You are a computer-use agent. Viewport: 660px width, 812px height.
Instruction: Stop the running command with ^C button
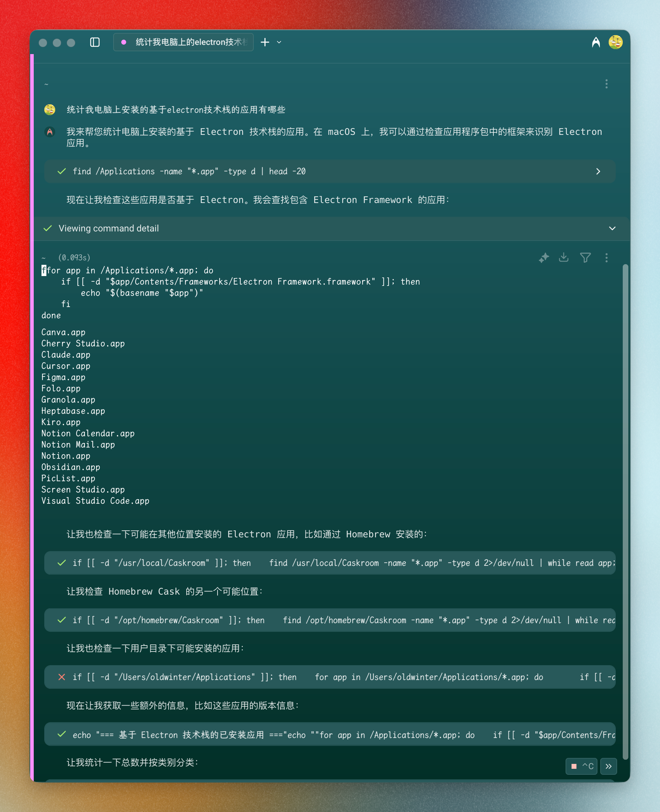pos(581,766)
